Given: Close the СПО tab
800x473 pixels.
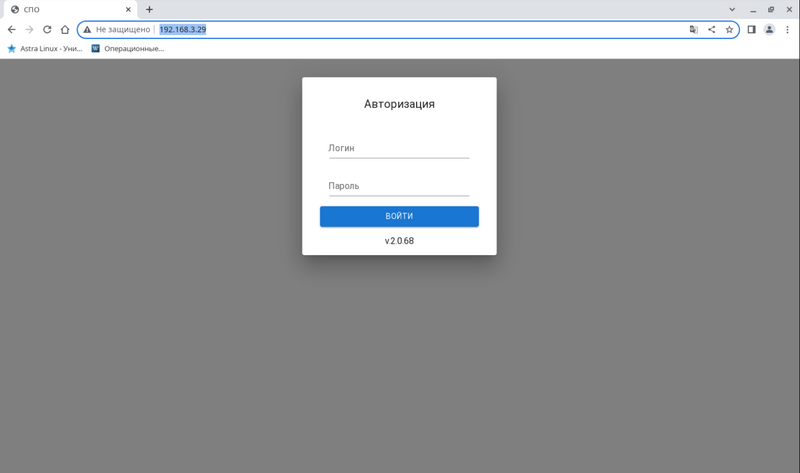Looking at the screenshot, I should click(x=128, y=9).
